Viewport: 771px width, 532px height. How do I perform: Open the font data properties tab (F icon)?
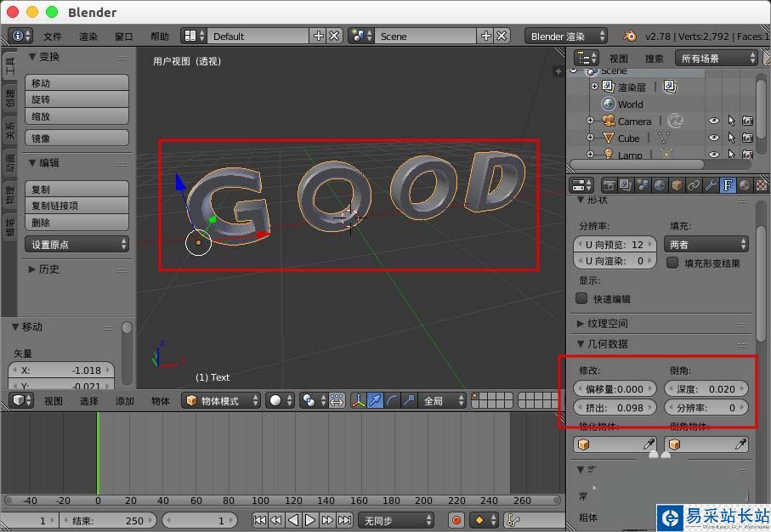(728, 184)
